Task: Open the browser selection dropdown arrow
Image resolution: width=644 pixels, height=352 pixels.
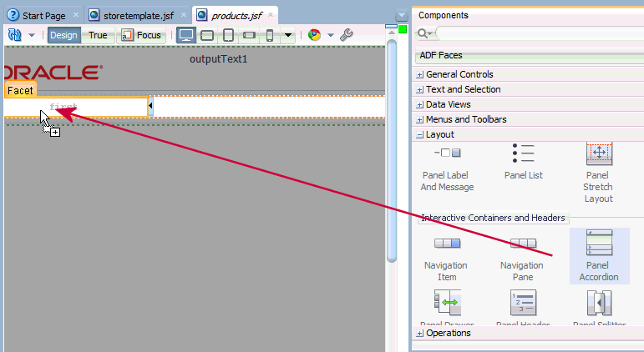Action: click(331, 35)
